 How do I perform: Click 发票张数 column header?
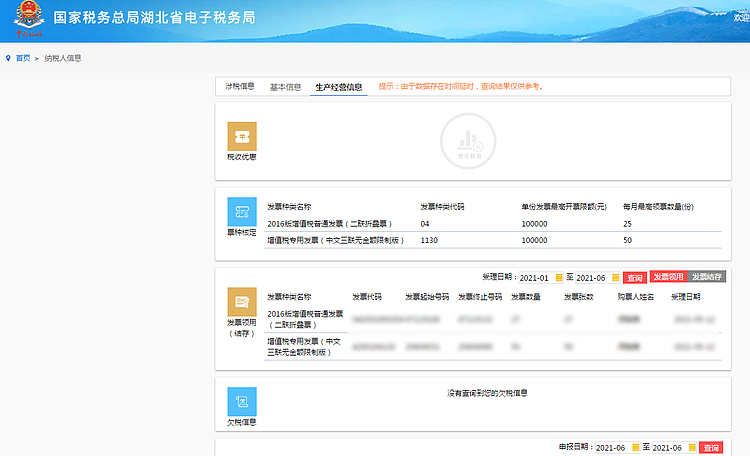579,297
